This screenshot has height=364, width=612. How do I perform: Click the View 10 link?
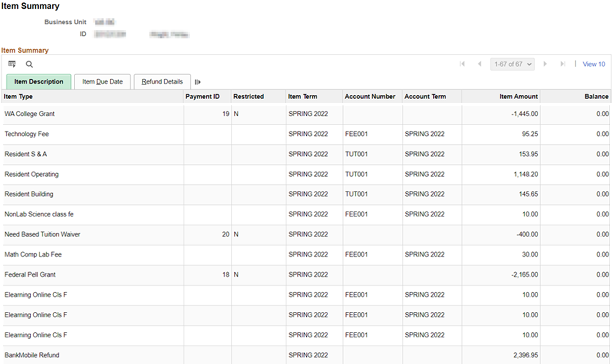(594, 64)
